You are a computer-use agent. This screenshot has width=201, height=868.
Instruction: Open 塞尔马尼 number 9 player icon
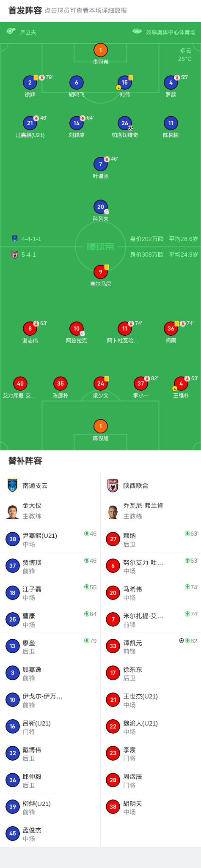(100, 272)
